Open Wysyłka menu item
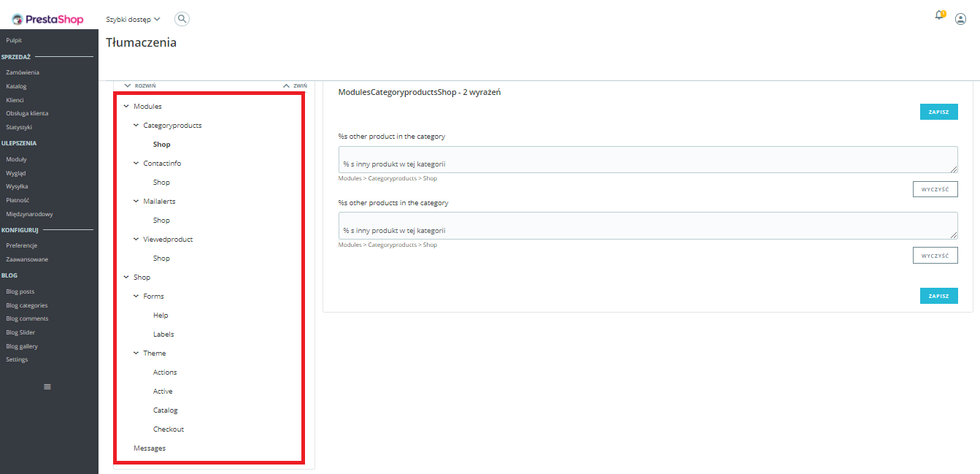Viewport: 980px width, 474px height. pyautogui.click(x=17, y=186)
